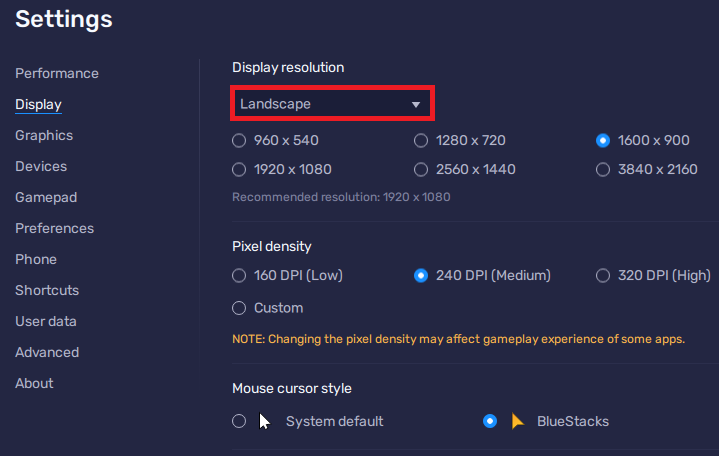
Task: Open the Performance settings tab
Action: coord(57,73)
